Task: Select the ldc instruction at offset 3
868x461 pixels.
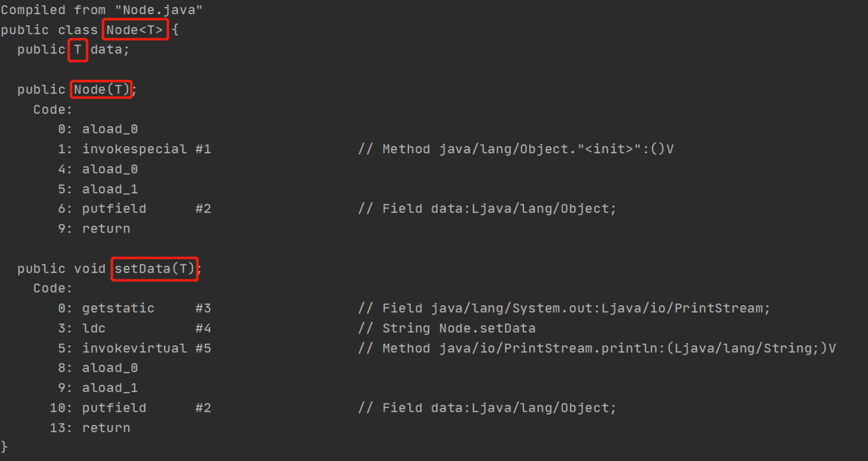Action: [94, 328]
